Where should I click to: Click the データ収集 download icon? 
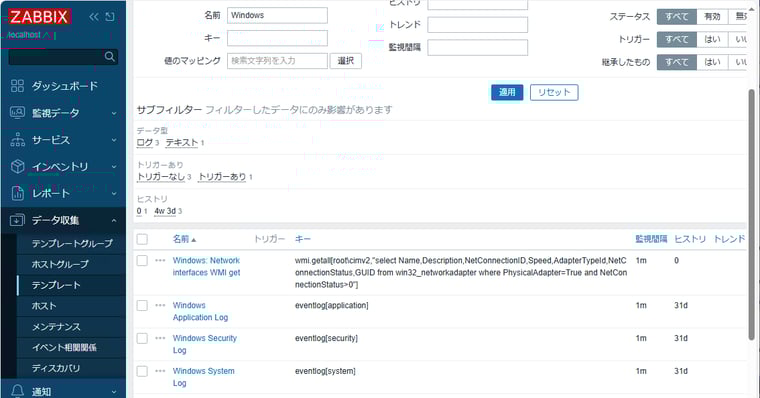pos(17,220)
